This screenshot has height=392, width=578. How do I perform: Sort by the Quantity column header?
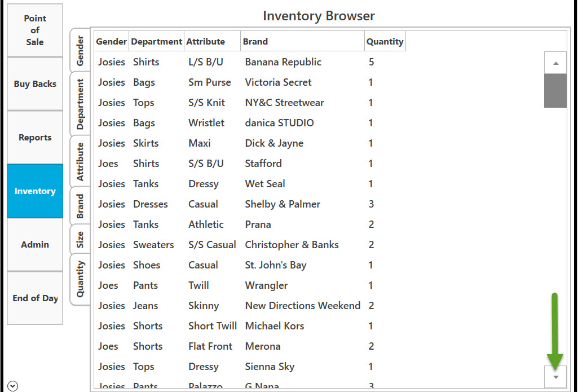pyautogui.click(x=385, y=41)
